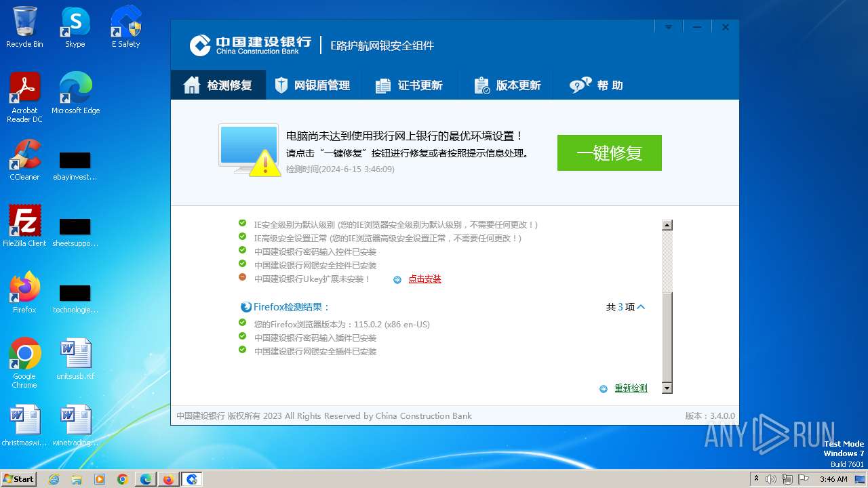Select the ebayinvest... desktop file
The image size is (868, 488).
click(x=75, y=167)
